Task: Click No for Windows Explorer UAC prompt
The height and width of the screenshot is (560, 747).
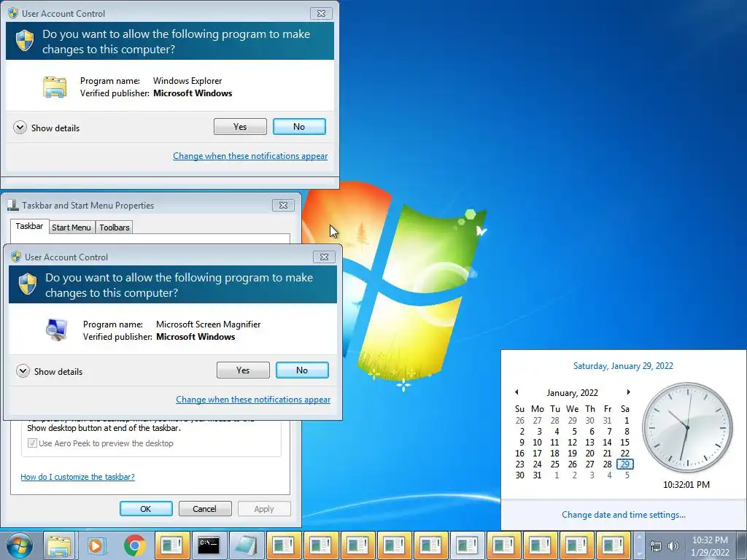Action: [x=299, y=127]
